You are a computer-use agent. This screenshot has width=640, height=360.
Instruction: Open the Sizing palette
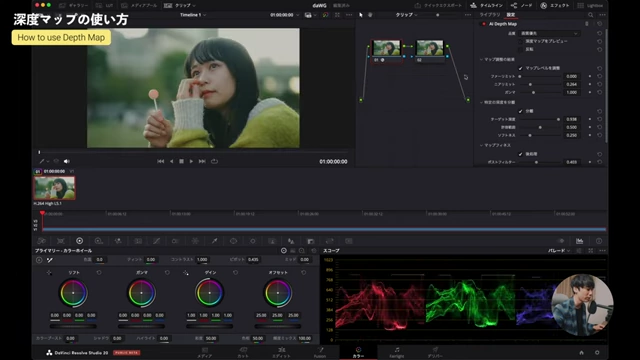coord(330,241)
